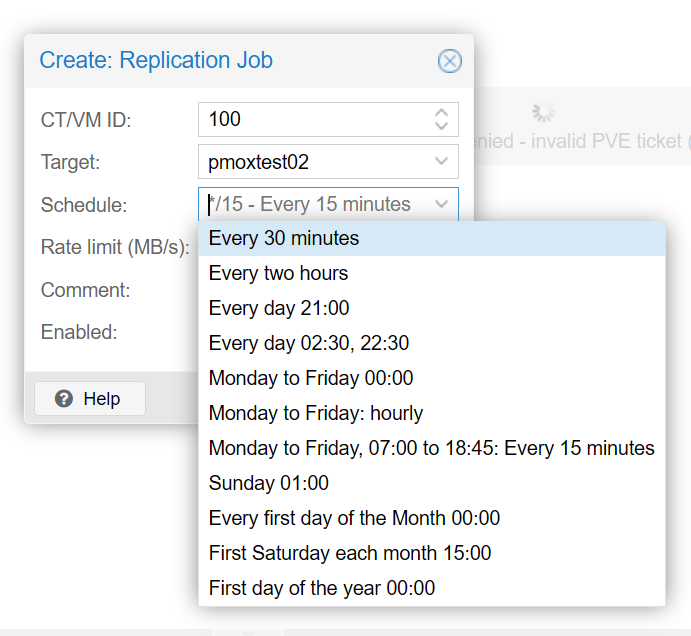Image resolution: width=691 pixels, height=636 pixels.
Task: Select "Every 30 minutes" schedule
Action: tap(284, 239)
